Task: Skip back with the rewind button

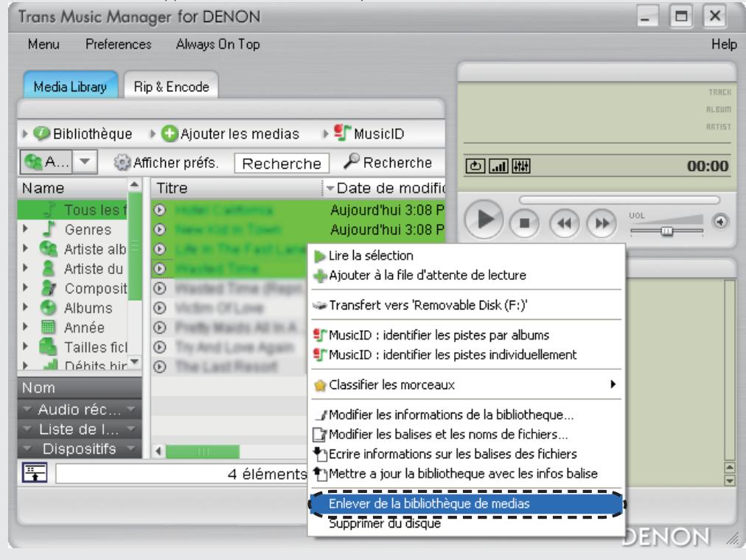Action: click(564, 223)
